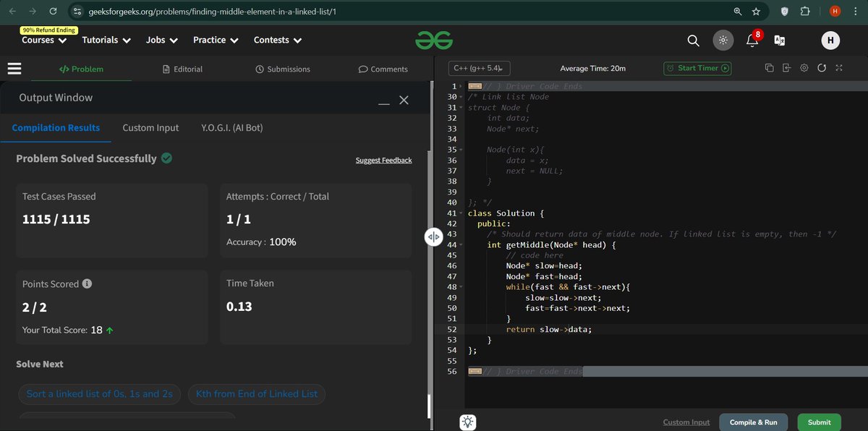The width and height of the screenshot is (868, 431).
Task: Enter fullscreen editor mode
Action: click(x=839, y=68)
